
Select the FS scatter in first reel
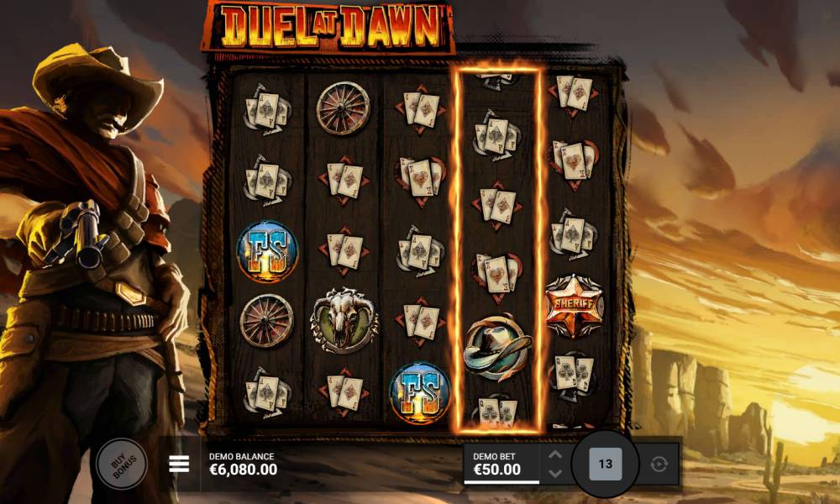[x=267, y=251]
